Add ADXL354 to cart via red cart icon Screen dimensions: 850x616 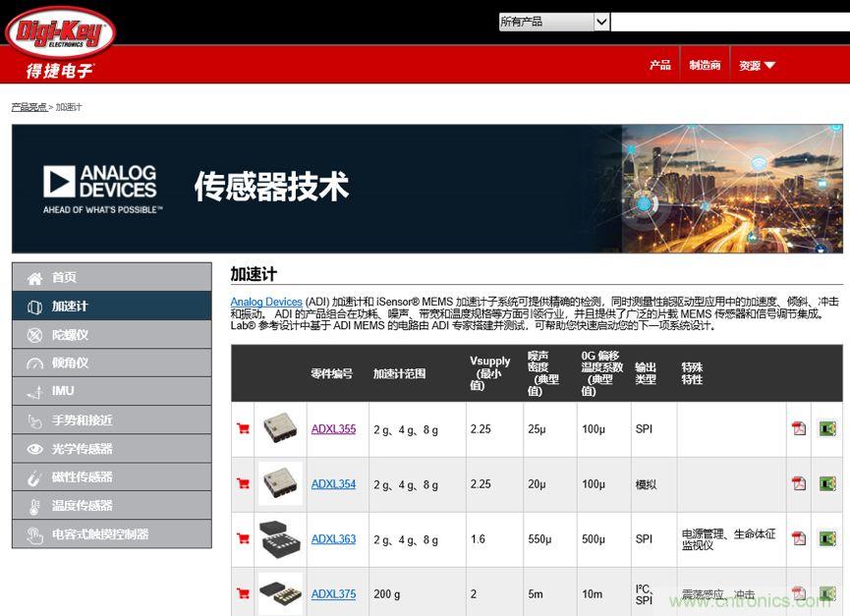pos(242,483)
